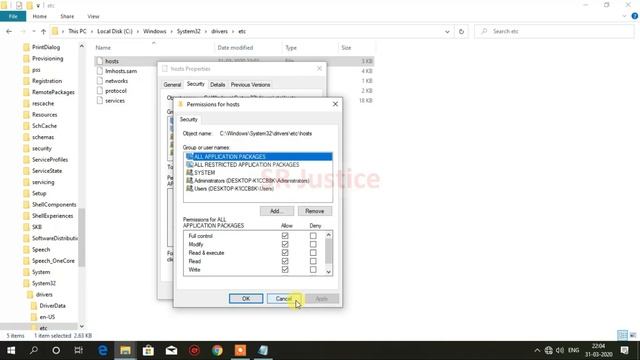This screenshot has width=640, height=360.
Task: Open Task View on the taskbar
Action: (x=79, y=350)
